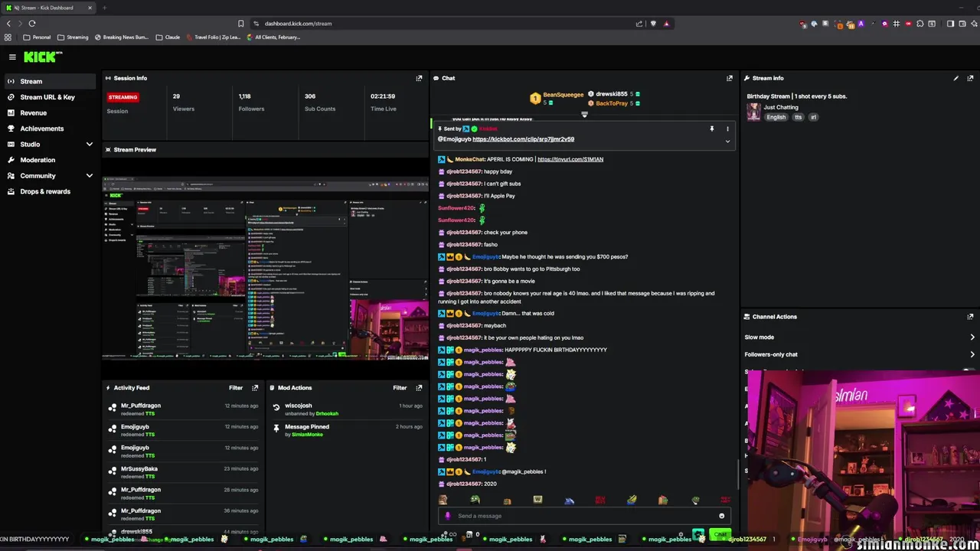The width and height of the screenshot is (980, 551).
Task: Go to Stream URL & Key page
Action: point(47,97)
